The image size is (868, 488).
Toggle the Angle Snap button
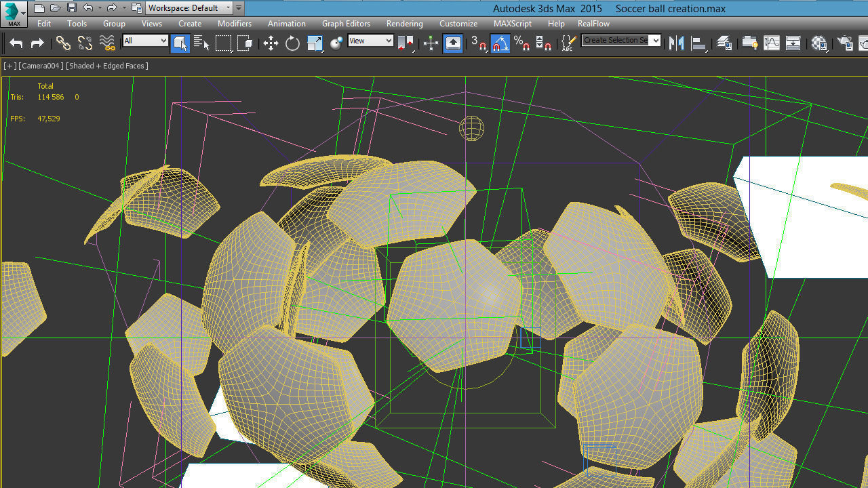coord(500,43)
